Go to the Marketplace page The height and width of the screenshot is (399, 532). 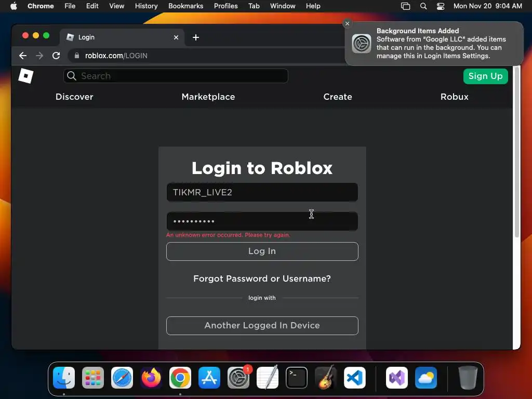click(208, 97)
